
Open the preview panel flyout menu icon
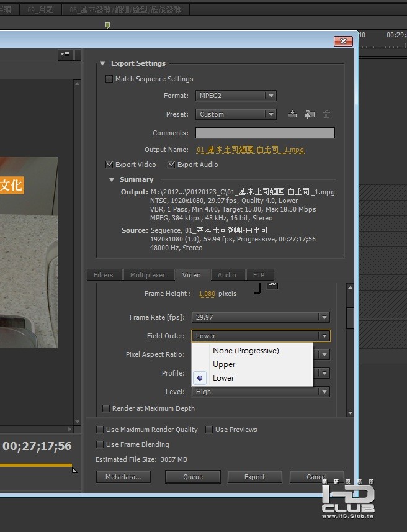pyautogui.click(x=65, y=55)
